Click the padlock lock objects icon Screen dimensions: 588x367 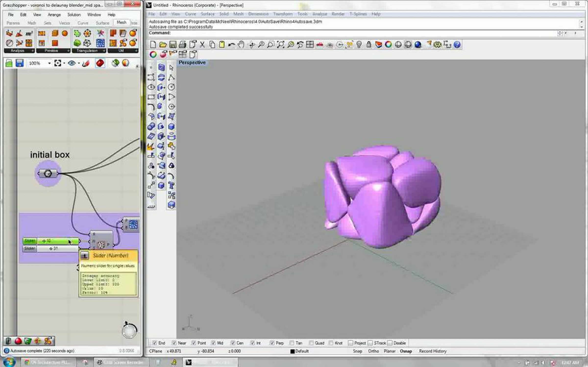click(x=369, y=45)
